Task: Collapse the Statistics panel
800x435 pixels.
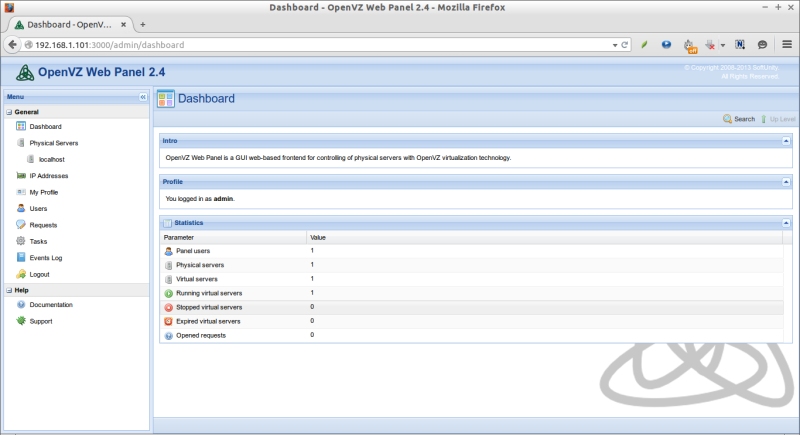Action: (786, 223)
